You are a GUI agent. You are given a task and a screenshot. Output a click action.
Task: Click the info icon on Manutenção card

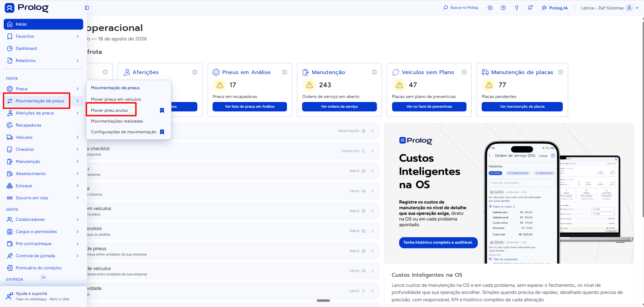point(374,72)
